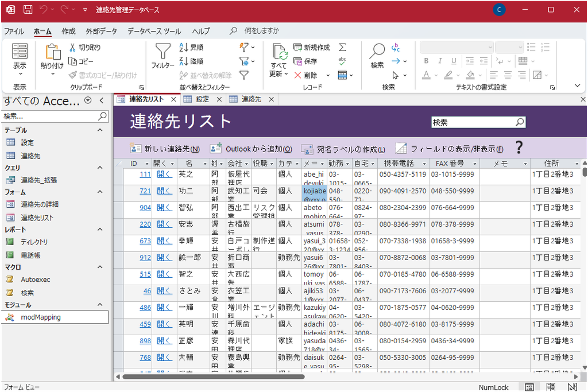Click the 貼り付け clipboard icon
The image size is (588, 392).
pos(52,52)
